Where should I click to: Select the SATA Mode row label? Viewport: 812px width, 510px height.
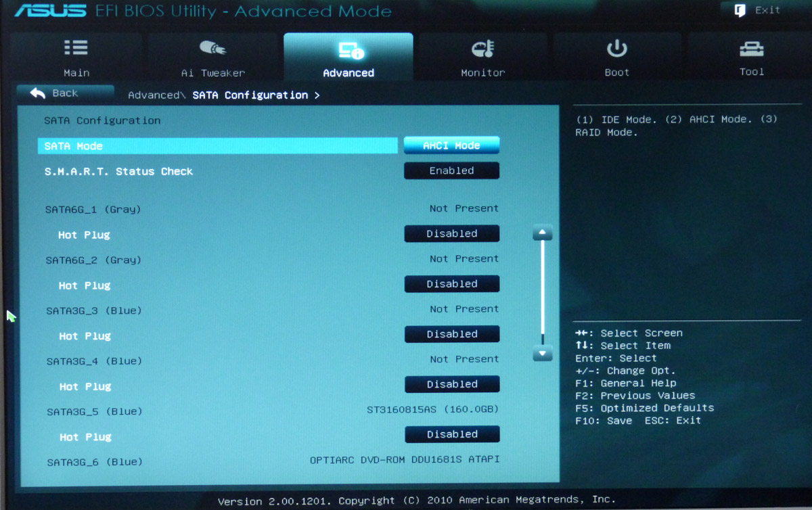74,146
